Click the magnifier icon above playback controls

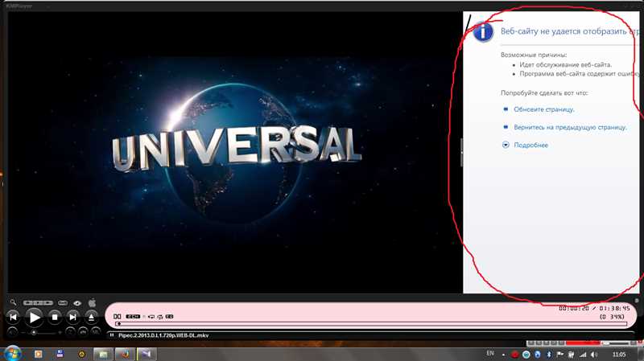pyautogui.click(x=13, y=302)
